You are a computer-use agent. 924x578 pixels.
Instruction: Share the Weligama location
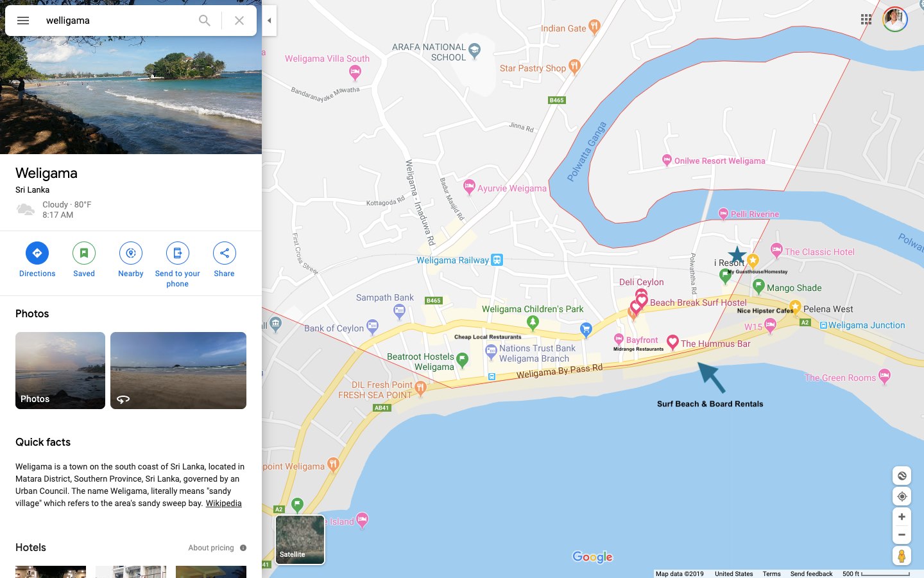pos(225,253)
